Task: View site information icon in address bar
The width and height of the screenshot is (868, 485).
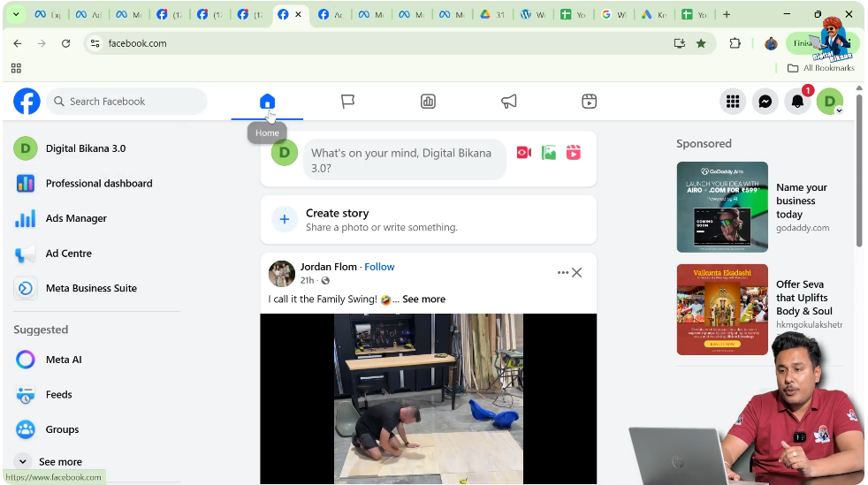Action: (x=95, y=43)
